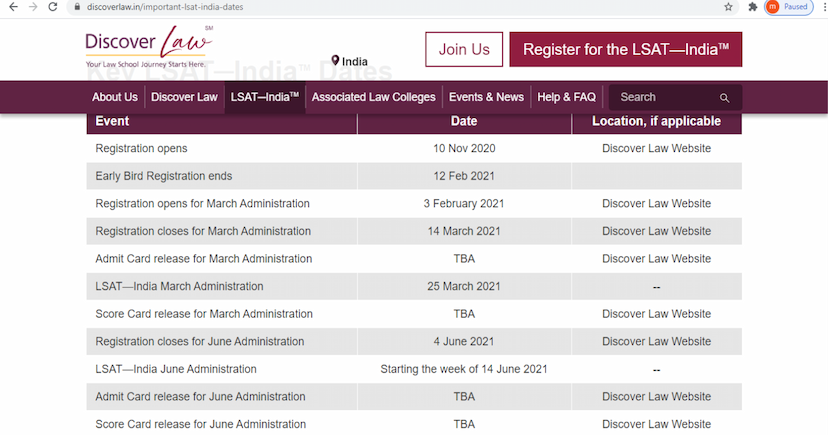Select the 4 June 2021 date
The height and width of the screenshot is (435, 828).
(x=464, y=341)
